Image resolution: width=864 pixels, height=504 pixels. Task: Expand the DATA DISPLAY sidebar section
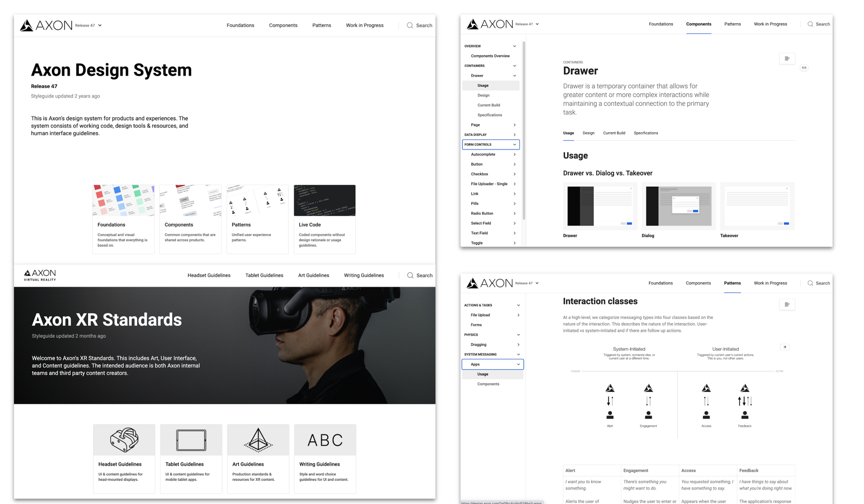(515, 135)
